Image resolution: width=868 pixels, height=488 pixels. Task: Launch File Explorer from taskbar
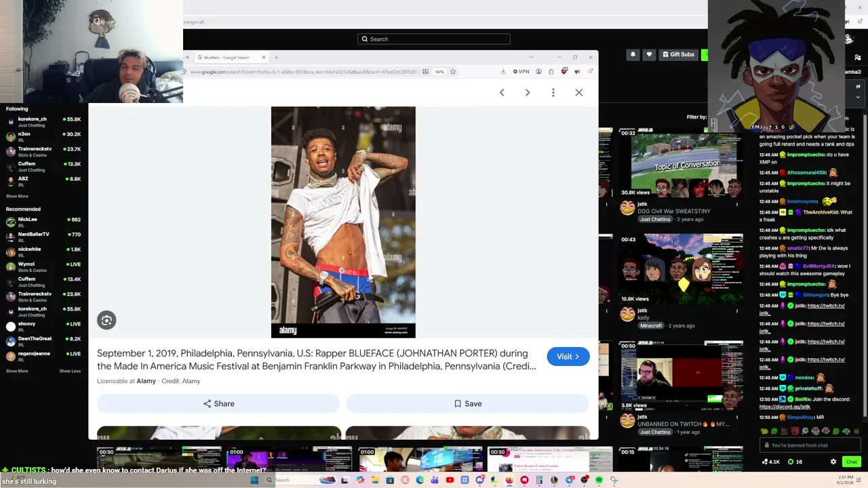coord(375,480)
